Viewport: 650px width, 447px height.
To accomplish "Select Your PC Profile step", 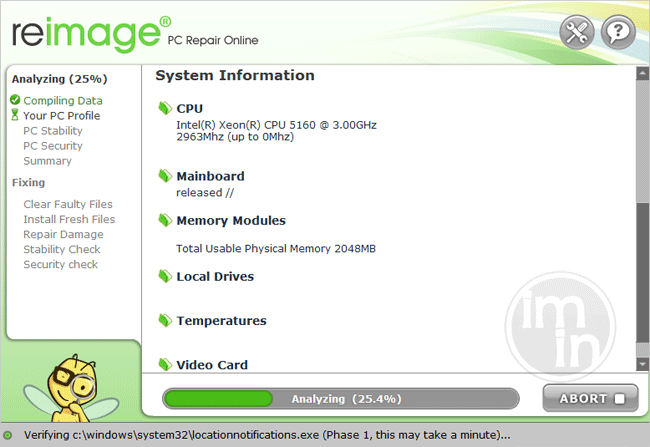I will point(61,116).
